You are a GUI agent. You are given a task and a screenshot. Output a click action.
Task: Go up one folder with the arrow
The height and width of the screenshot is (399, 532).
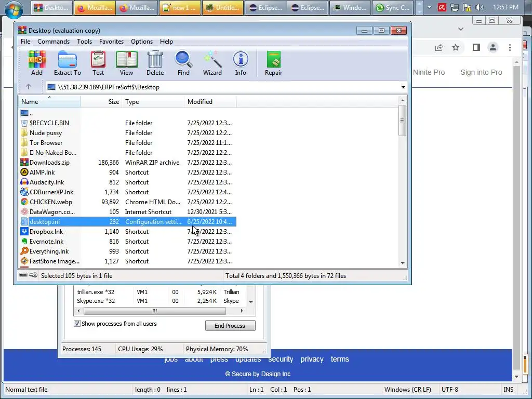pyautogui.click(x=29, y=87)
